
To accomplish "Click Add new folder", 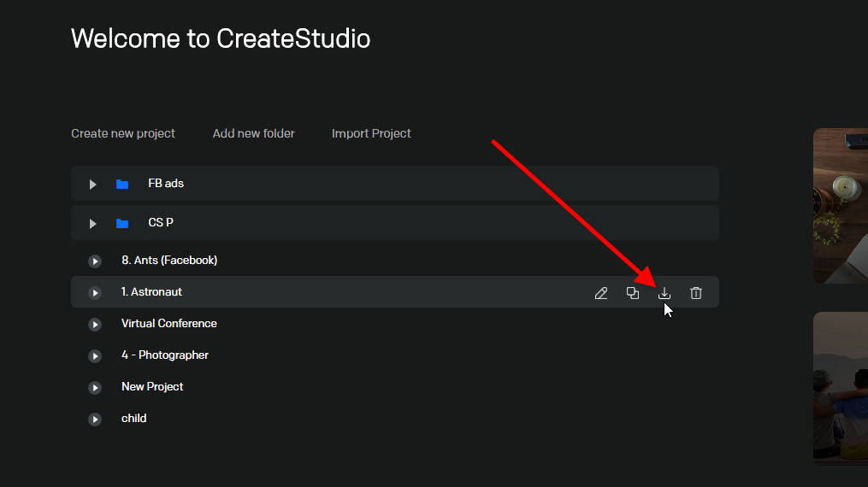I will 253,133.
